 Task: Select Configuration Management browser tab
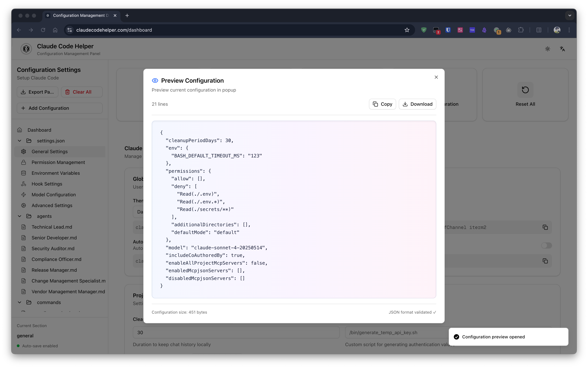coord(81,16)
